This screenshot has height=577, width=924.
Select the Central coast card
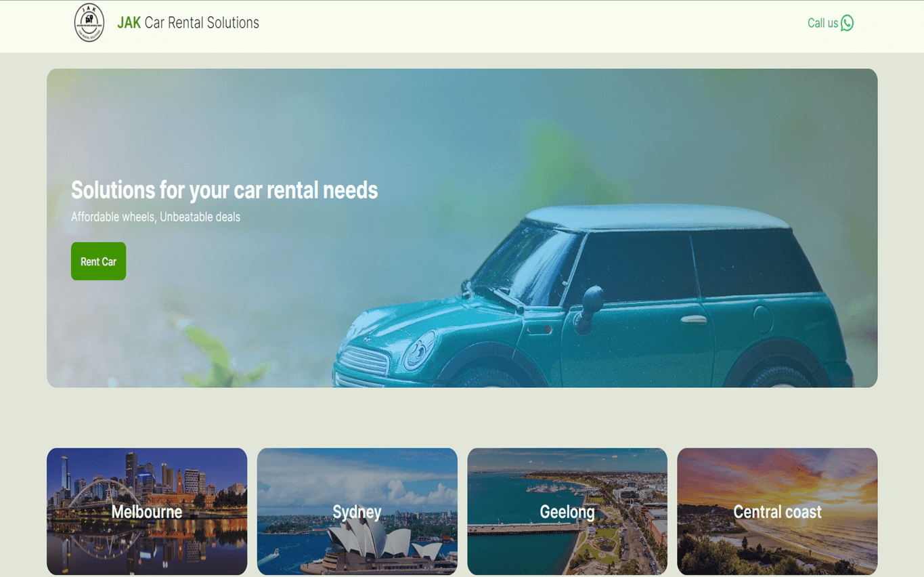[x=777, y=511]
